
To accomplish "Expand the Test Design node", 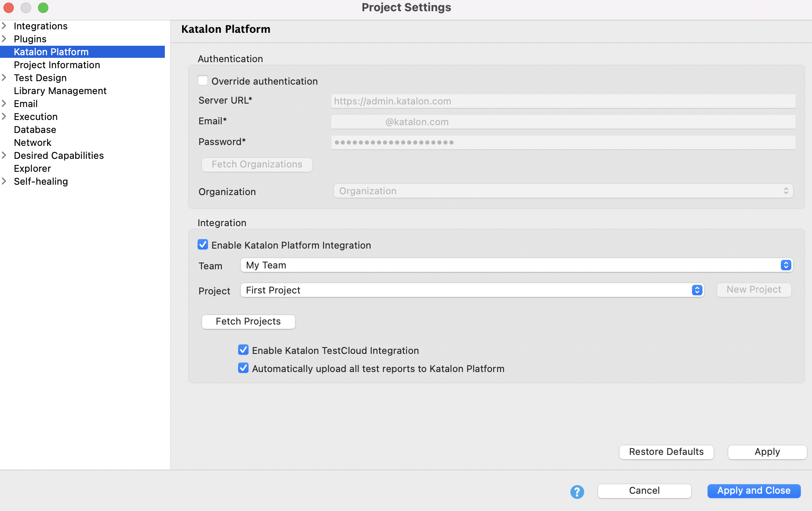I will pos(4,78).
